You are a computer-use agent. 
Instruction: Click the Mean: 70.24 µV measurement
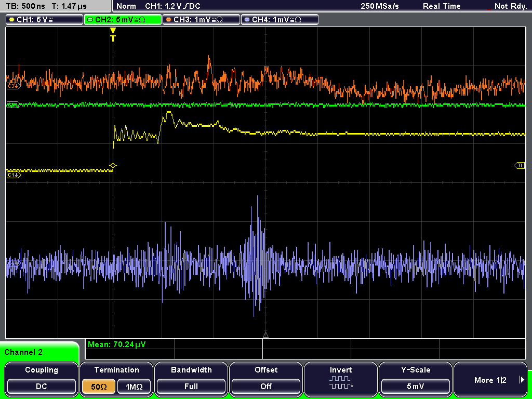[117, 344]
